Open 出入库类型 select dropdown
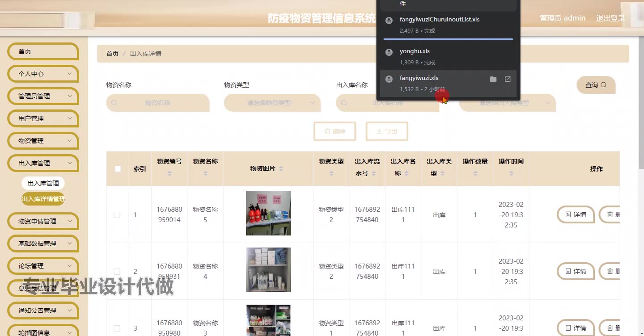This screenshot has height=336, width=644. (x=507, y=103)
